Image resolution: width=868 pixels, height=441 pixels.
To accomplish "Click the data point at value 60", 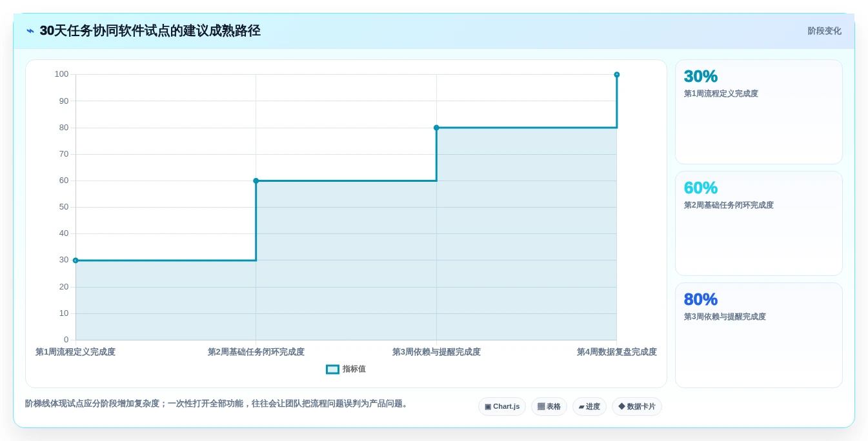I will (x=256, y=181).
